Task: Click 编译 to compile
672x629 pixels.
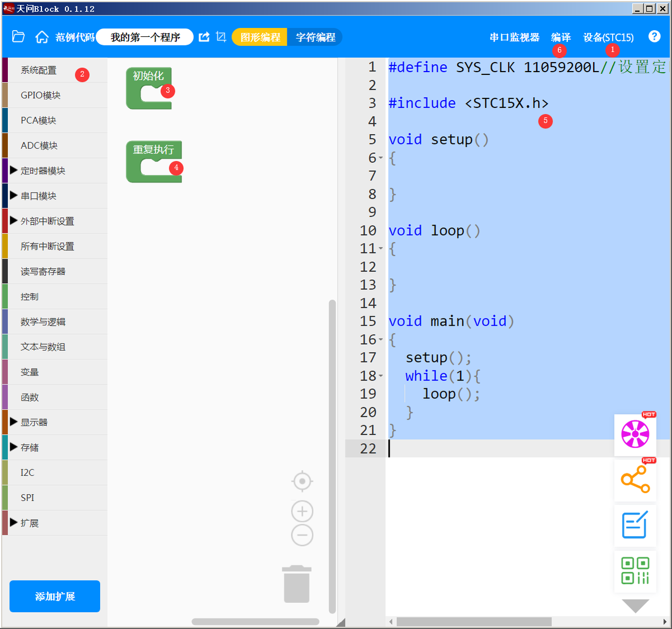Action: pos(561,37)
